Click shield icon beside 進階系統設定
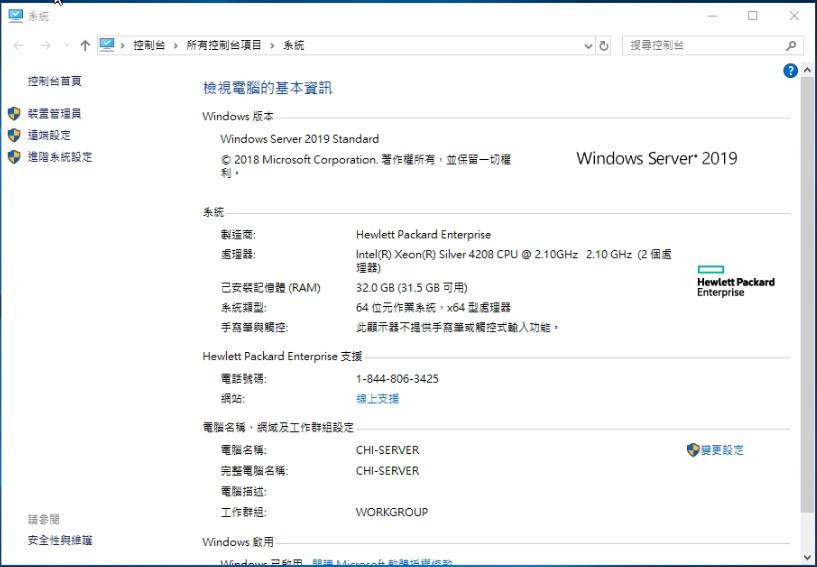Viewport: 817px width, 567px height. tap(14, 157)
